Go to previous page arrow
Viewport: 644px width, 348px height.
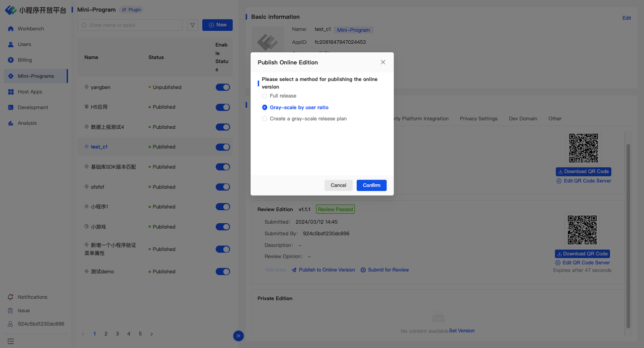(x=83, y=334)
